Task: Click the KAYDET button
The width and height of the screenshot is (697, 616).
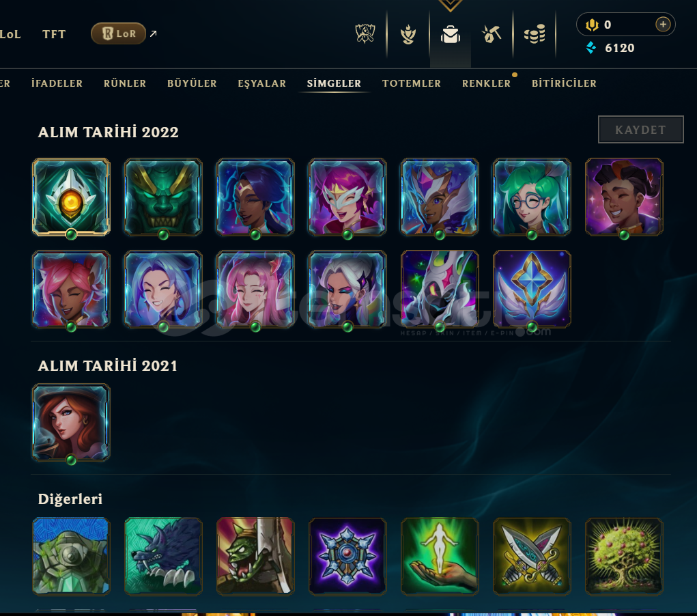Action: pyautogui.click(x=640, y=130)
